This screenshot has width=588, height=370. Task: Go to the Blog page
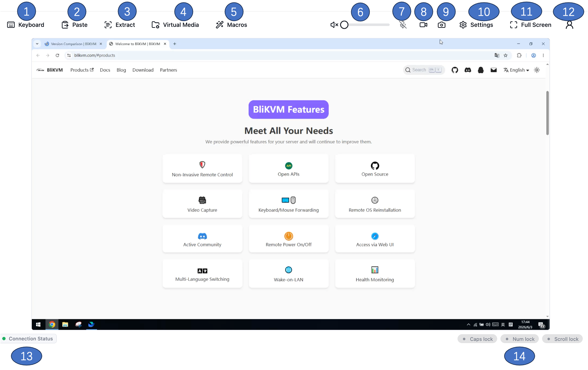point(121,70)
